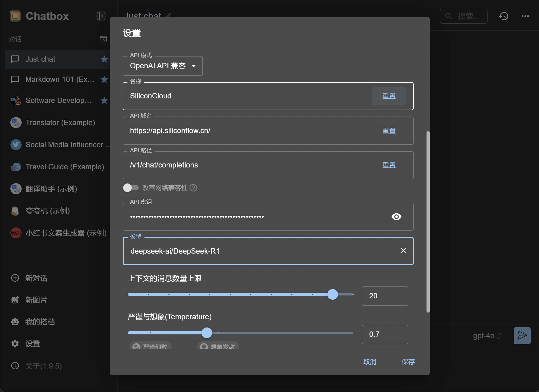Open the API 模式 dropdown
The image size is (539, 392).
coord(163,66)
